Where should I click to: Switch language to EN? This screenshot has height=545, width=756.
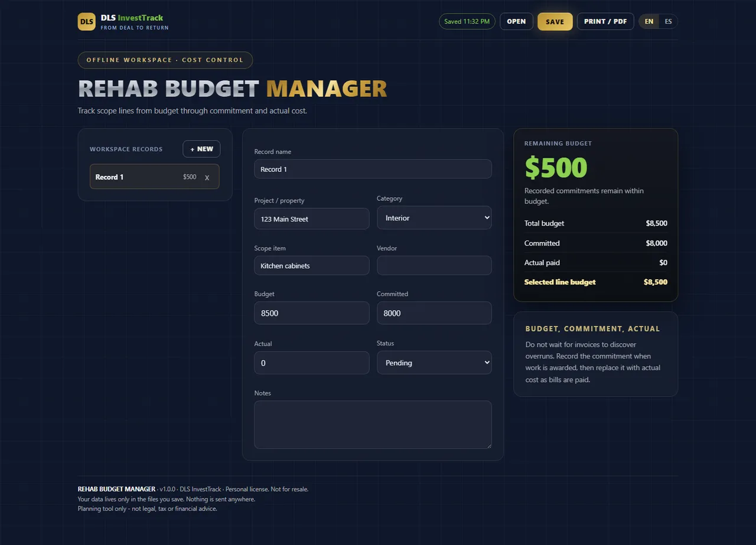649,21
